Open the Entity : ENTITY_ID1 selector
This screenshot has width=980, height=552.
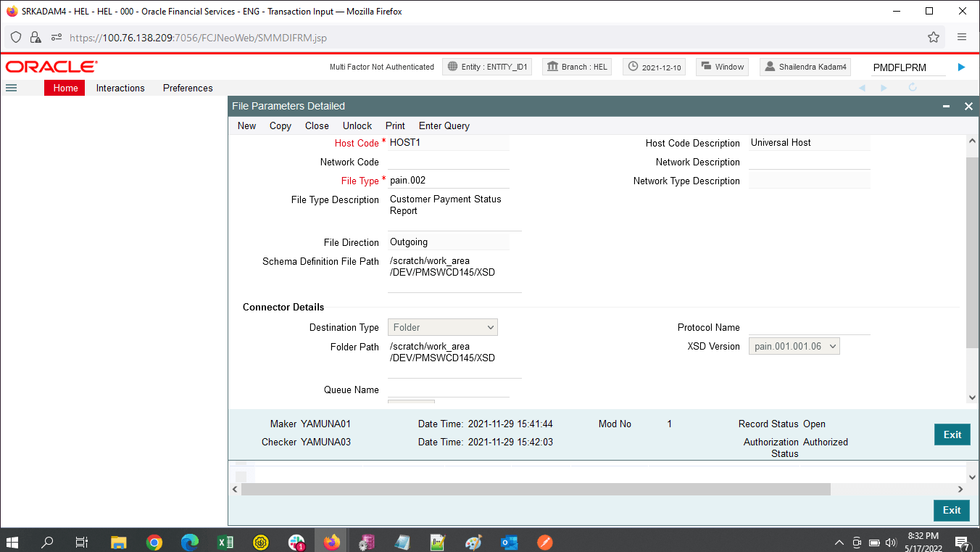(x=488, y=67)
